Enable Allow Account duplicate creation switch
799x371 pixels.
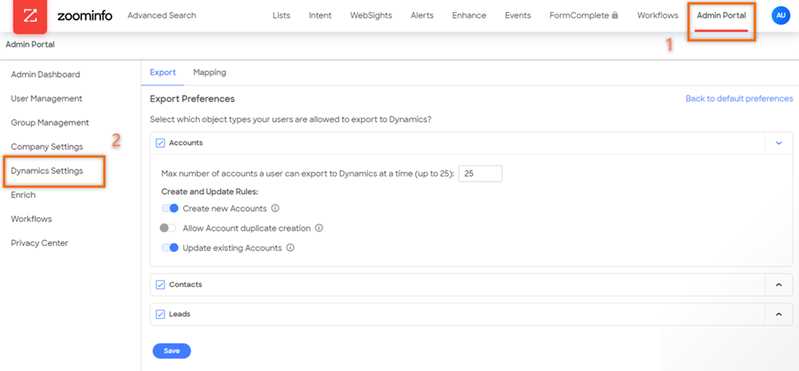point(168,228)
